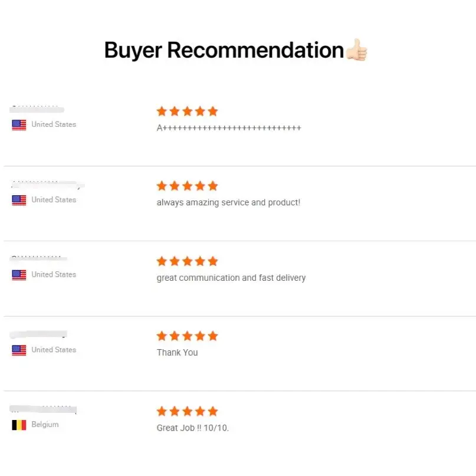
Task: Click the stars above 'always amazing service and product!'
Action: click(187, 186)
